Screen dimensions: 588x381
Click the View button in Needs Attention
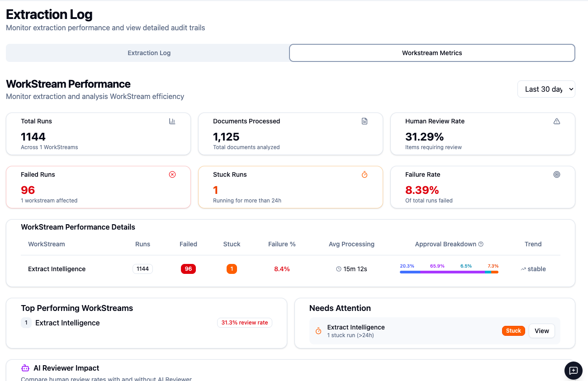point(541,331)
